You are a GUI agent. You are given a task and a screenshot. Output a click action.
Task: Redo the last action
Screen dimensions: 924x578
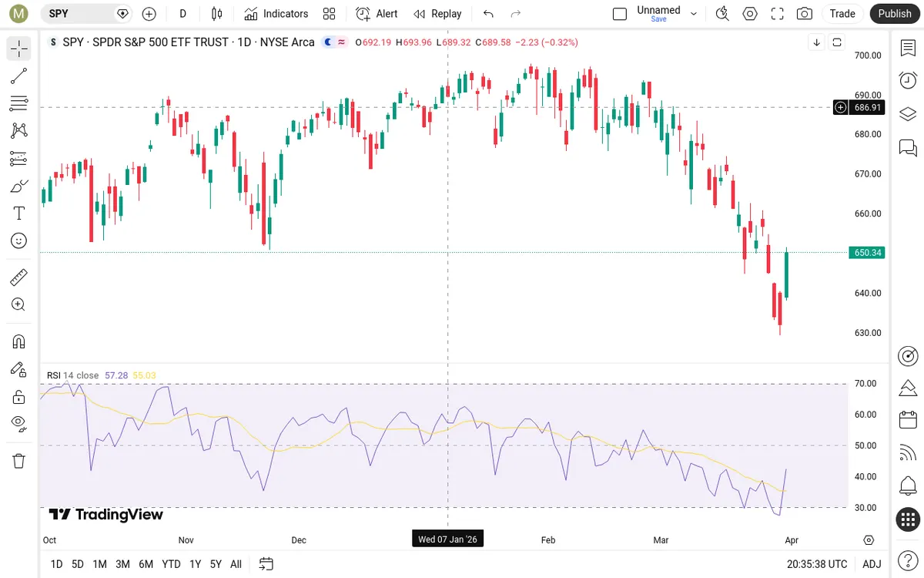coord(516,13)
